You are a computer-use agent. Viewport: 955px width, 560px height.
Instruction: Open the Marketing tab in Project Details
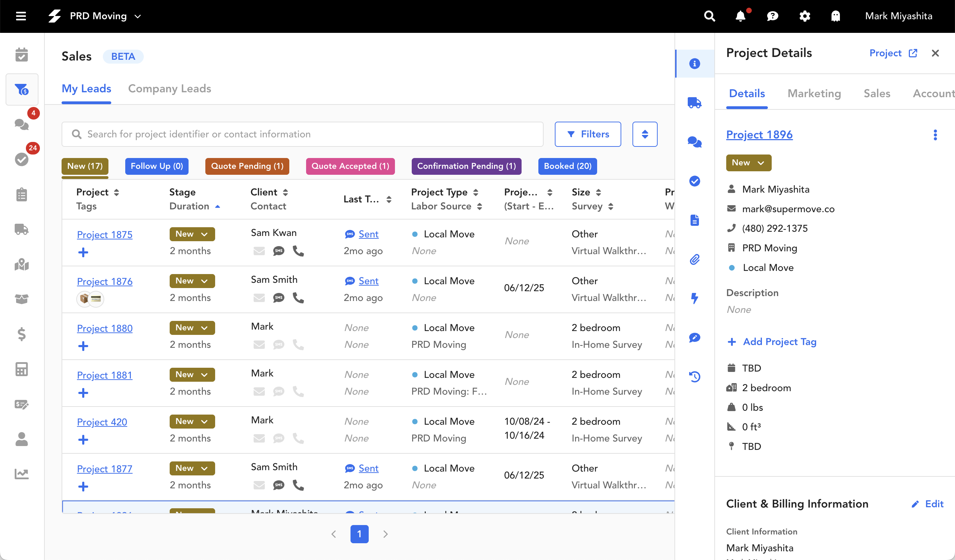814,94
